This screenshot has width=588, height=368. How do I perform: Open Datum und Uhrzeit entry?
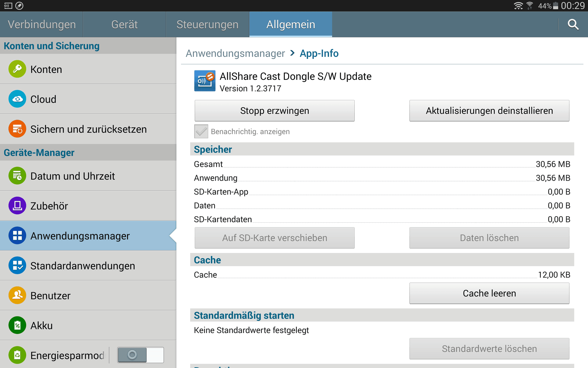[88, 176]
